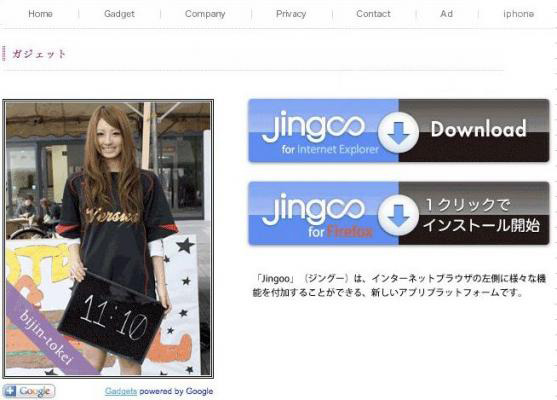Click the Jingoo description paragraph text
The image size is (557, 400).
tap(399, 285)
